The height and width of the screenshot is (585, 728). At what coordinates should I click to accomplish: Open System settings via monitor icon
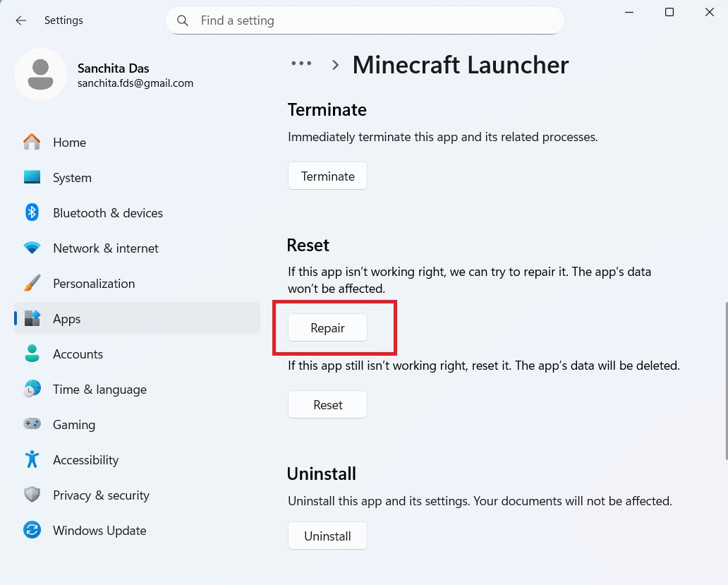click(x=32, y=177)
